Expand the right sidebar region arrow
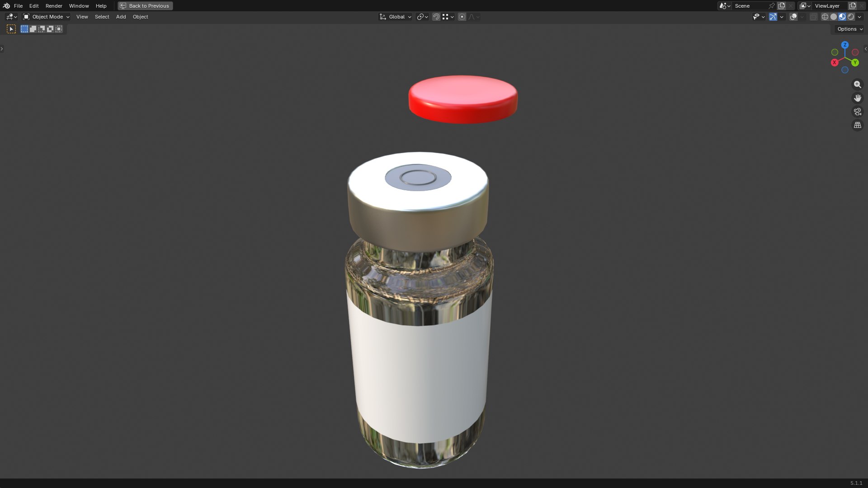The height and width of the screenshot is (488, 868). pyautogui.click(x=866, y=49)
